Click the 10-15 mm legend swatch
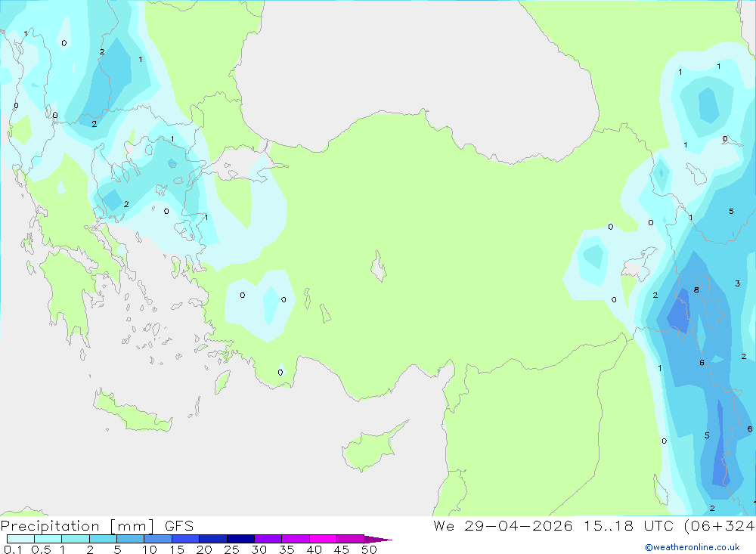Screen dimensions: 756x554 point(158,539)
